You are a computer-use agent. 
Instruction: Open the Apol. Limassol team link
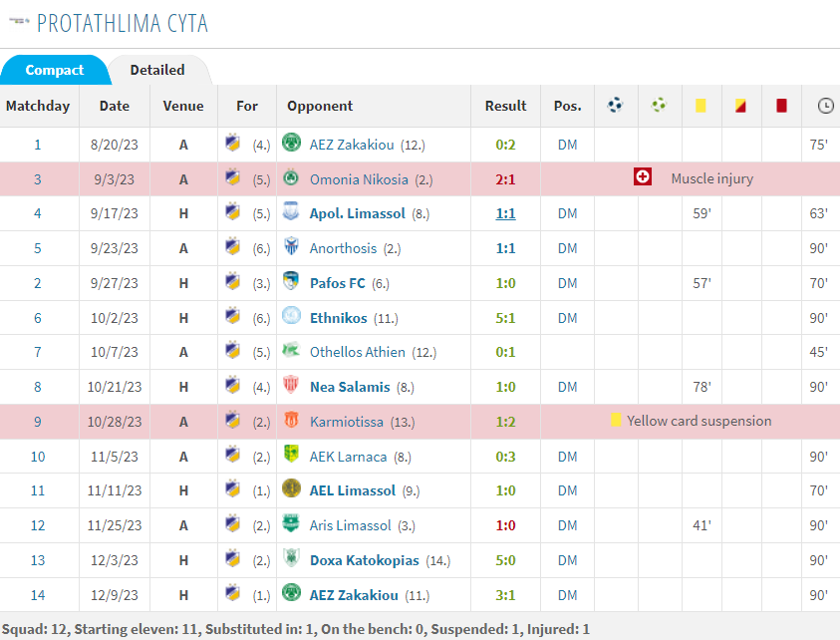(x=358, y=213)
